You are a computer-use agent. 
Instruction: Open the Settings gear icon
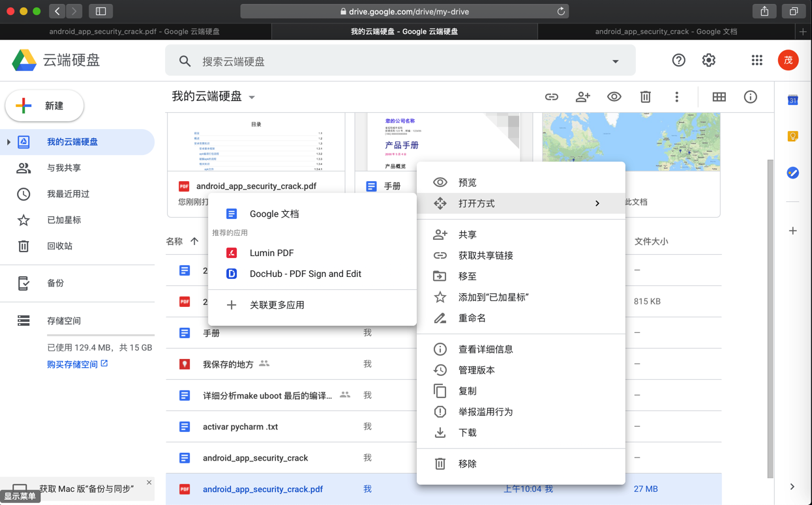click(708, 61)
